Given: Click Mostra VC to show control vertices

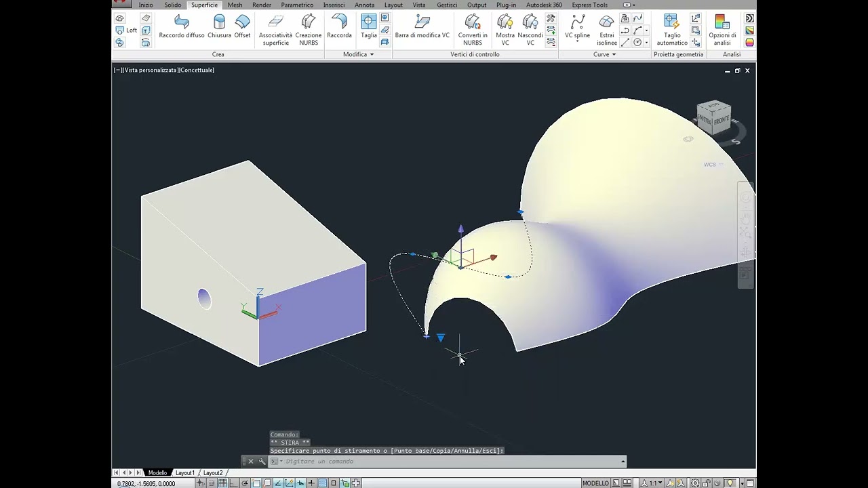Looking at the screenshot, I should tap(505, 30).
